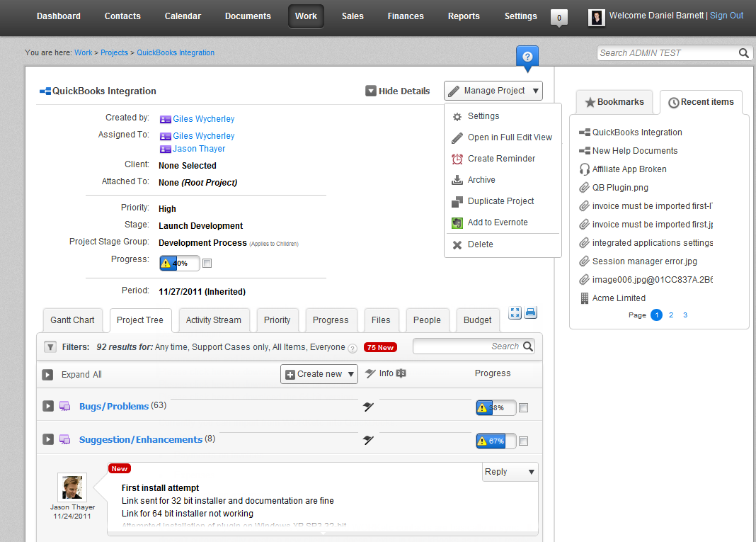
Task: Click the headset icon for Affiliate App Broken
Action: pos(585,169)
